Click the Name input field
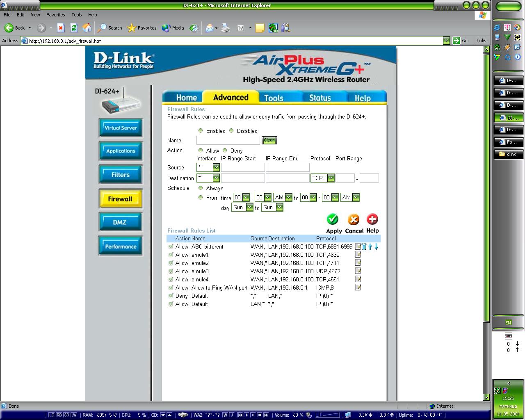 [228, 140]
